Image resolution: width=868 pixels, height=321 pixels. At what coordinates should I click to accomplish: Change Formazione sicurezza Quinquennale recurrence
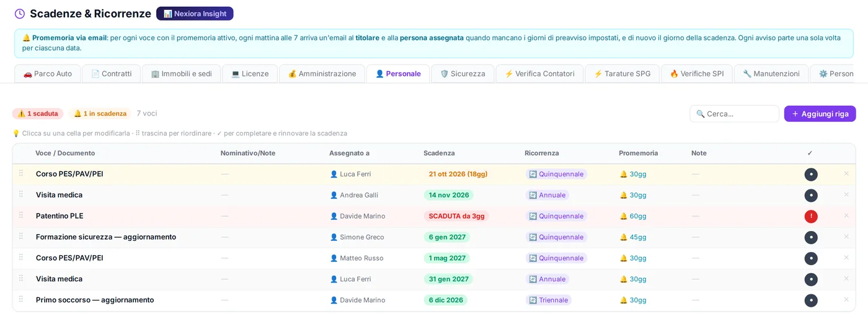click(556, 237)
